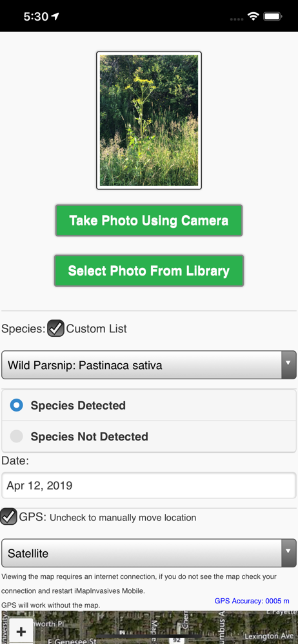The width and height of the screenshot is (298, 644).
Task: Tap the 5:30 clock in status bar
Action: [36, 17]
